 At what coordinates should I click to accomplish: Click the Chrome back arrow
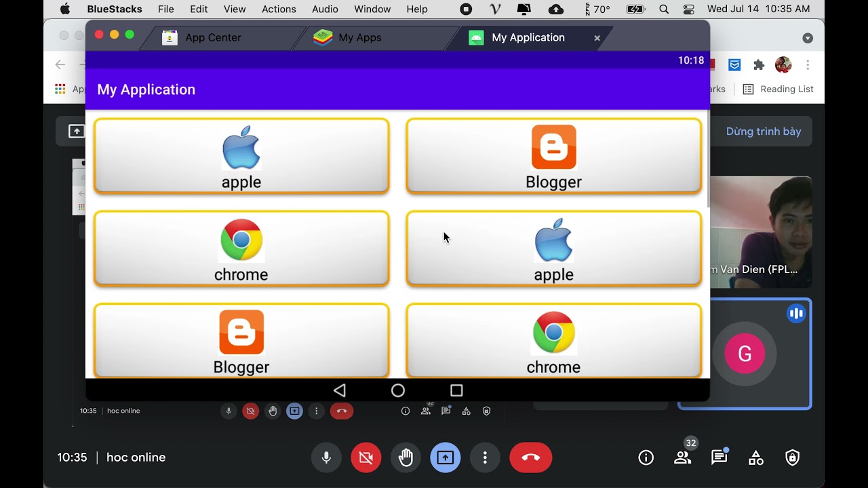pos(60,65)
